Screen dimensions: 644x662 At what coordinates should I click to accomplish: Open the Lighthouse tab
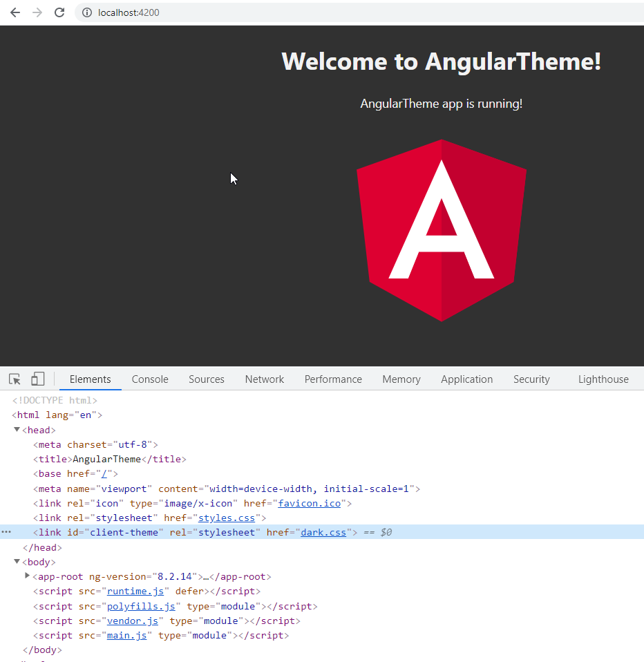tap(603, 379)
